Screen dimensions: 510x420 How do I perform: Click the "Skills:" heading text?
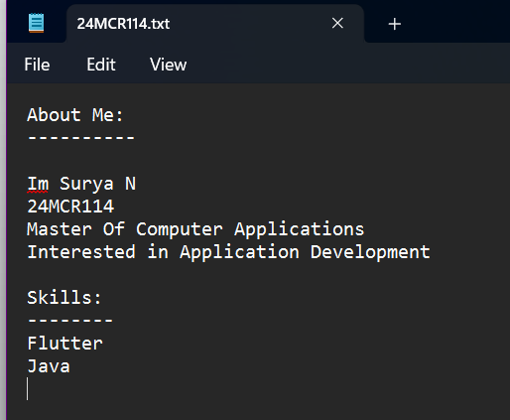tap(64, 298)
